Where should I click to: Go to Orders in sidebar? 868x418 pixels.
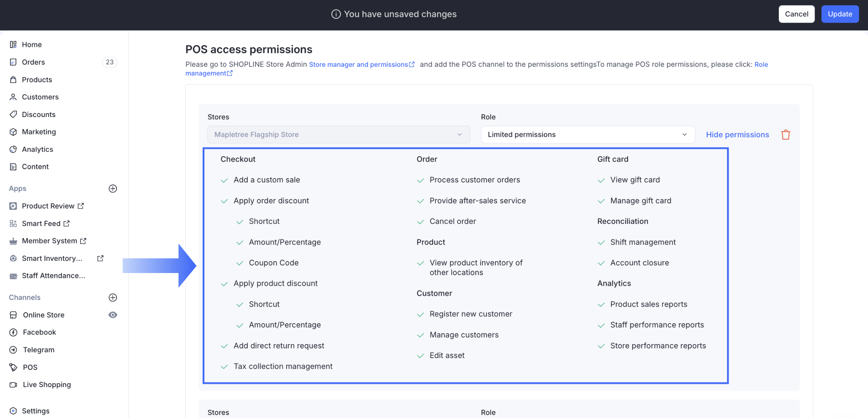coord(33,62)
